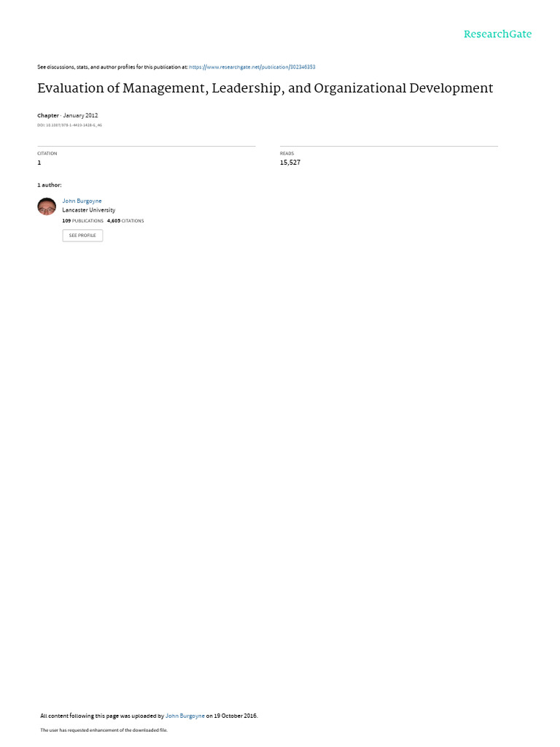The width and height of the screenshot is (560, 747).
Task: Click the requested enhancement note at bottom
Action: [104, 729]
